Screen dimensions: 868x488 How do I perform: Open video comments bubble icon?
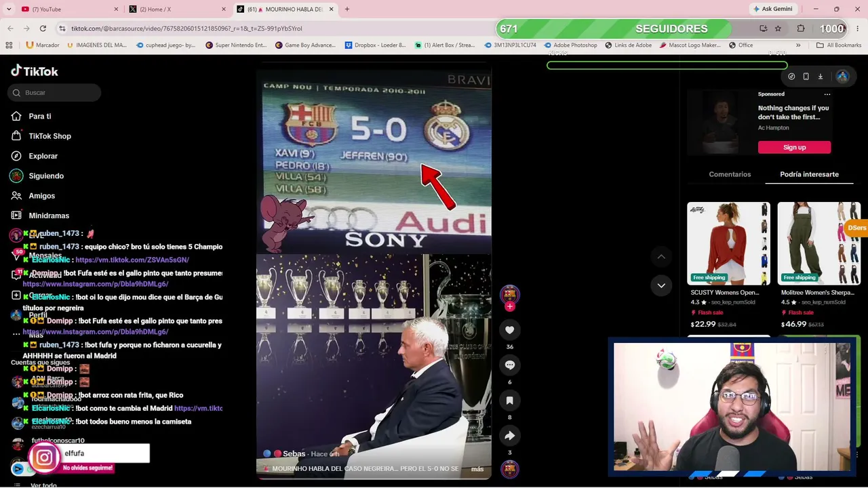510,365
